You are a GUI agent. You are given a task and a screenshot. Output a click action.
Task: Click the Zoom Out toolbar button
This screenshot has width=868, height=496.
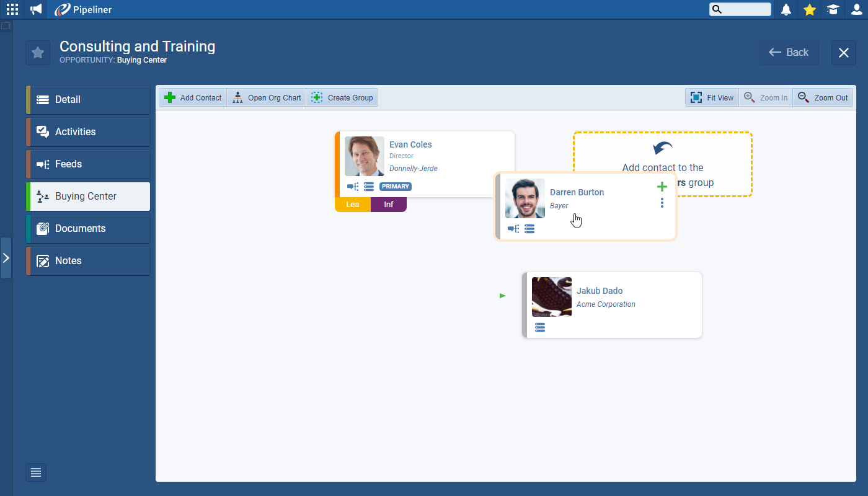[x=823, y=98]
